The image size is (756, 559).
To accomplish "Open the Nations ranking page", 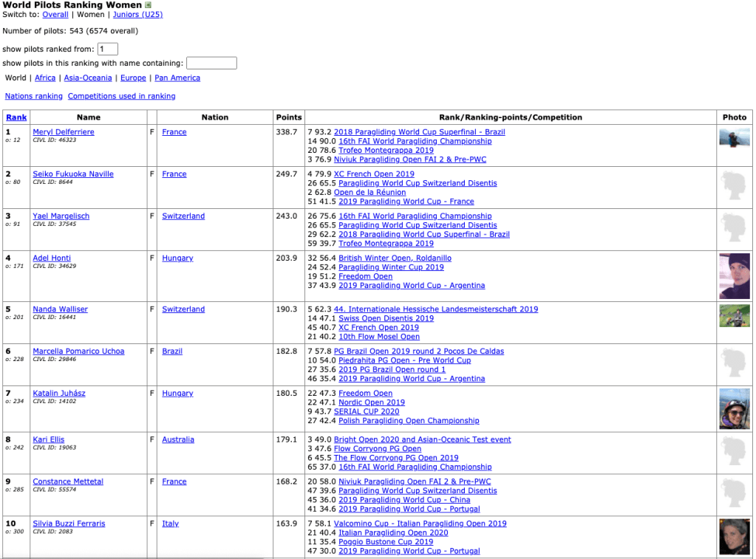I will 33,96.
